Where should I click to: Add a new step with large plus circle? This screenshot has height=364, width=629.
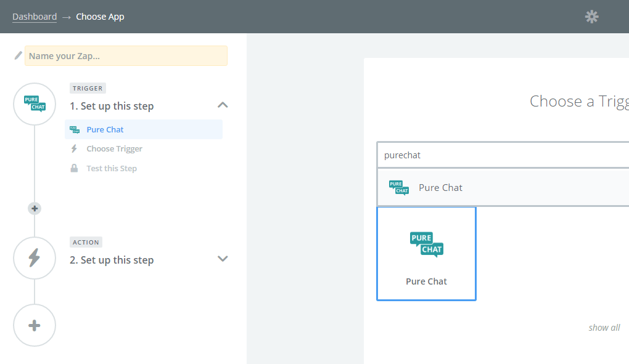click(35, 325)
